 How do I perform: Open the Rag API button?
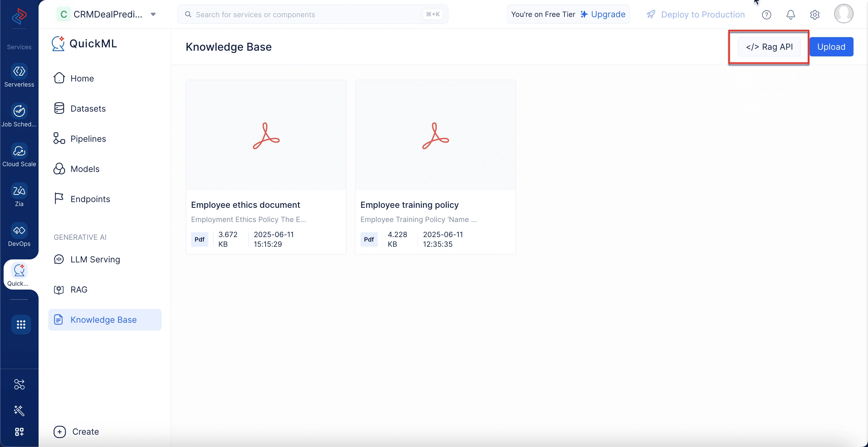tap(769, 47)
